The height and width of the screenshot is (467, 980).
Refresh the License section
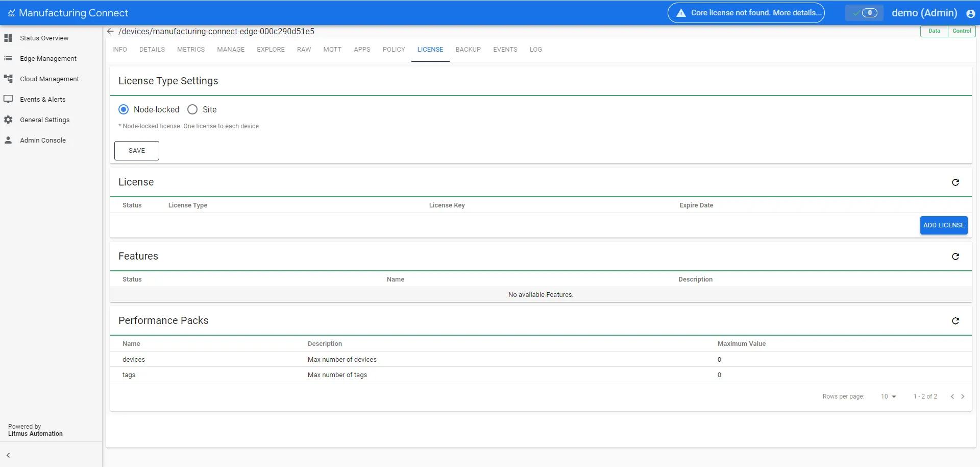(955, 182)
